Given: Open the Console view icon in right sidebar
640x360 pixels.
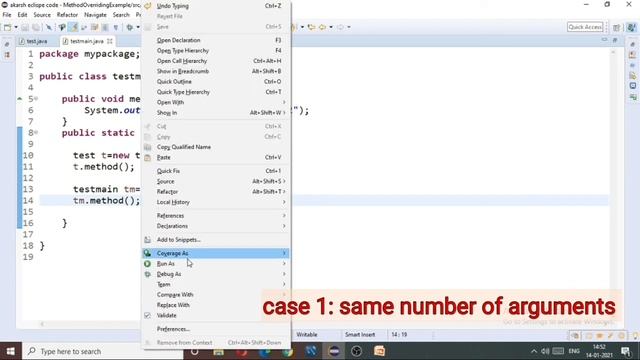Looking at the screenshot, I should (x=633, y=86).
